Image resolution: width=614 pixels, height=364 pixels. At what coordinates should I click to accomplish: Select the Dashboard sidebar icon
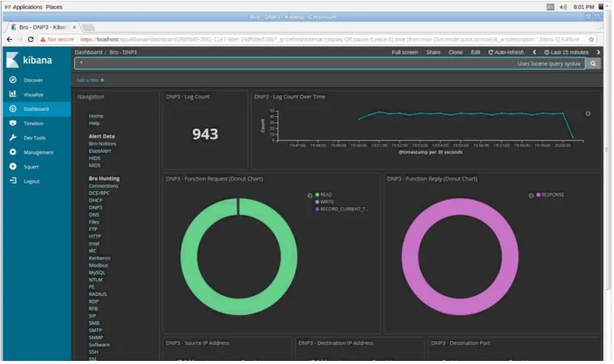coord(13,109)
